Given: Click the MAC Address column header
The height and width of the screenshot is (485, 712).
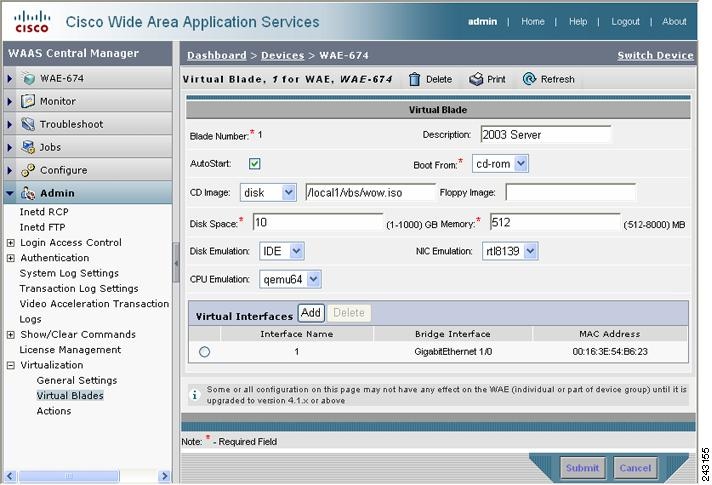Looking at the screenshot, I should click(x=609, y=334).
